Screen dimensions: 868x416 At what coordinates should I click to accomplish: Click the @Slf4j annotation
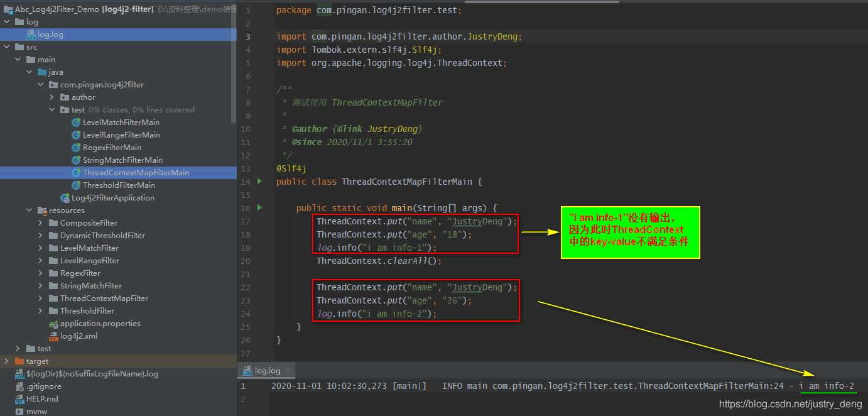click(291, 168)
